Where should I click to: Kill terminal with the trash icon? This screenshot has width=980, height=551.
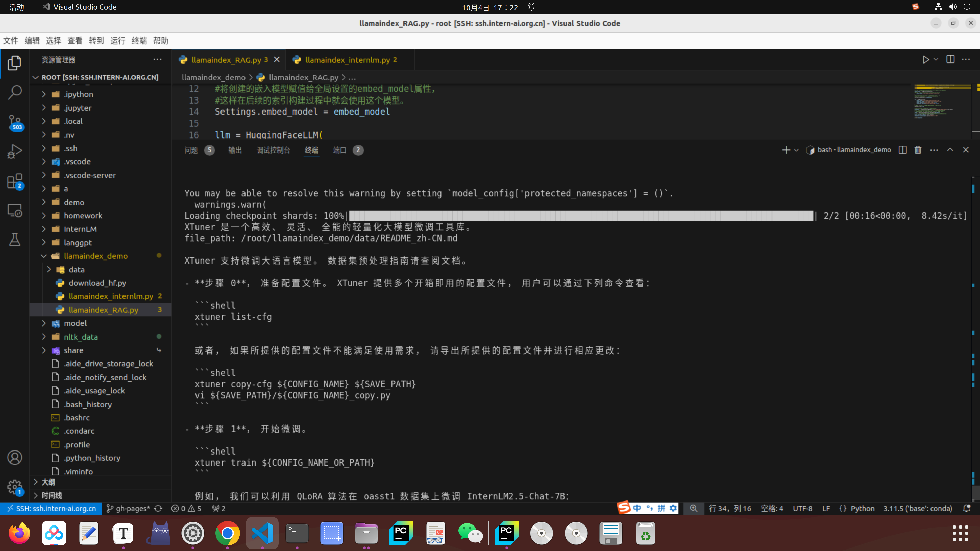918,150
